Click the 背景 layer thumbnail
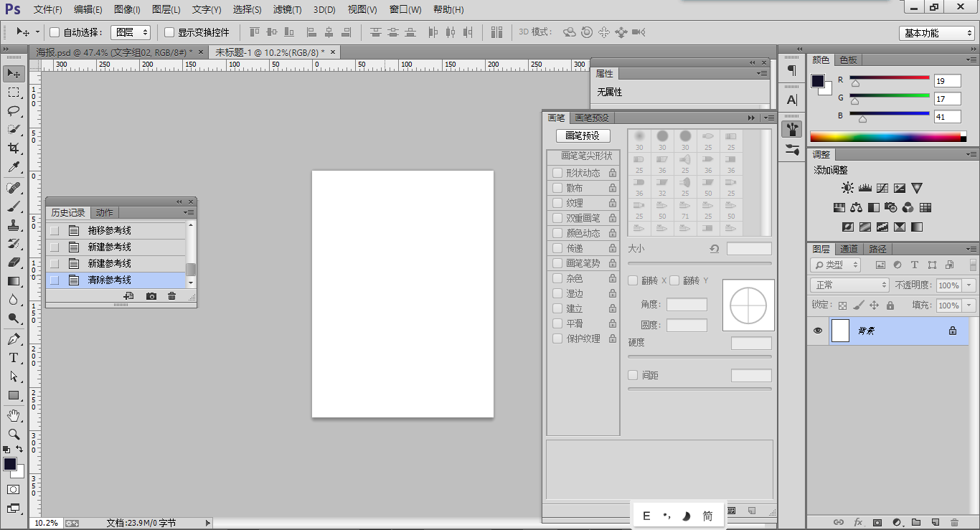This screenshot has height=530, width=980. 840,331
